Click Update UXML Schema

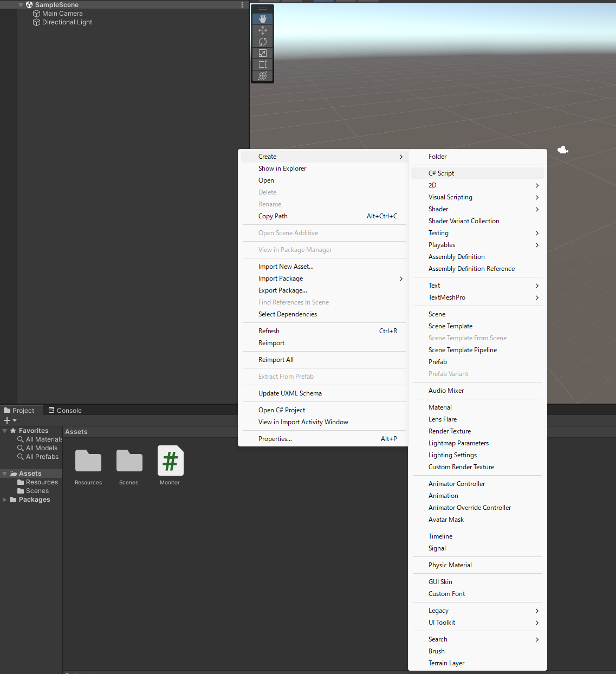click(323, 393)
